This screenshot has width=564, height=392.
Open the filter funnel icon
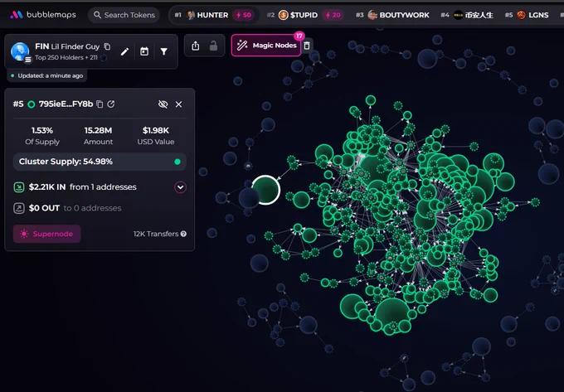pyautogui.click(x=163, y=51)
